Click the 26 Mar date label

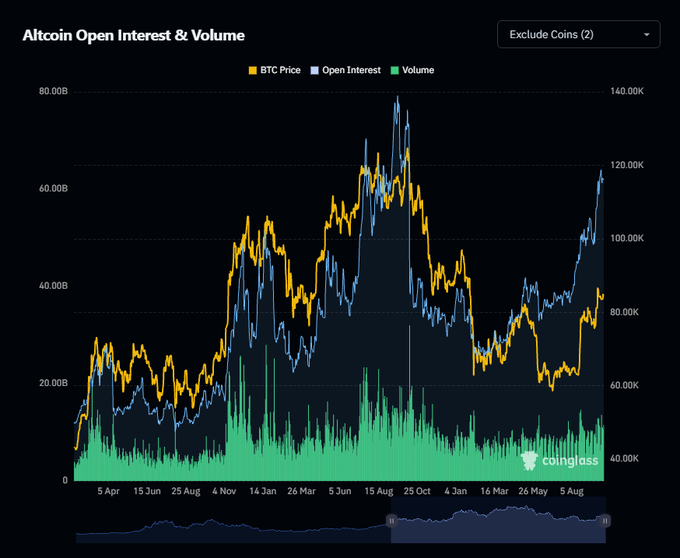[301, 491]
